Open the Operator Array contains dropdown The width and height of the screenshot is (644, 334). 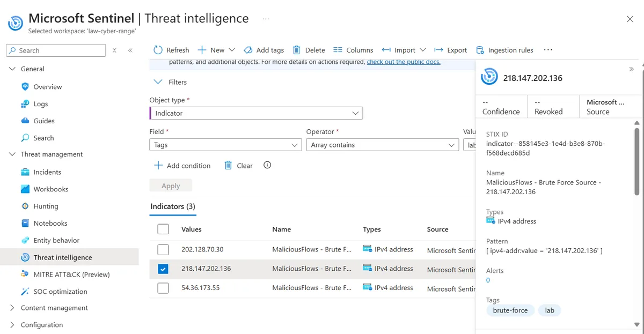382,145
